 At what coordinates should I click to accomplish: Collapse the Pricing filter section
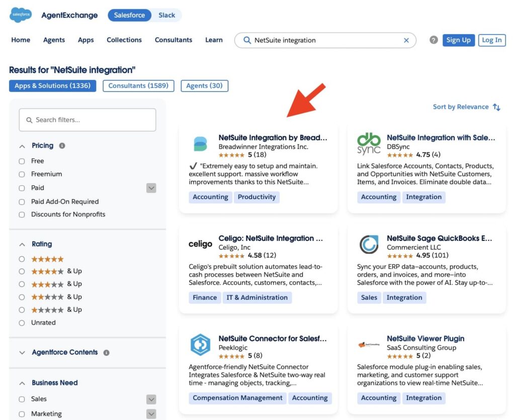pos(22,146)
